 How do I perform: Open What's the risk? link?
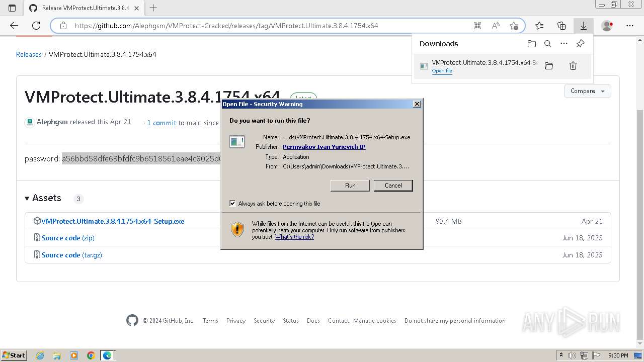point(294,237)
